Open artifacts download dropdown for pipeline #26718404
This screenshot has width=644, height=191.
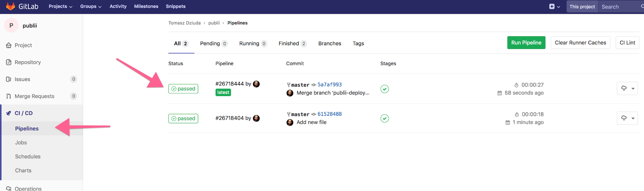pos(627,118)
